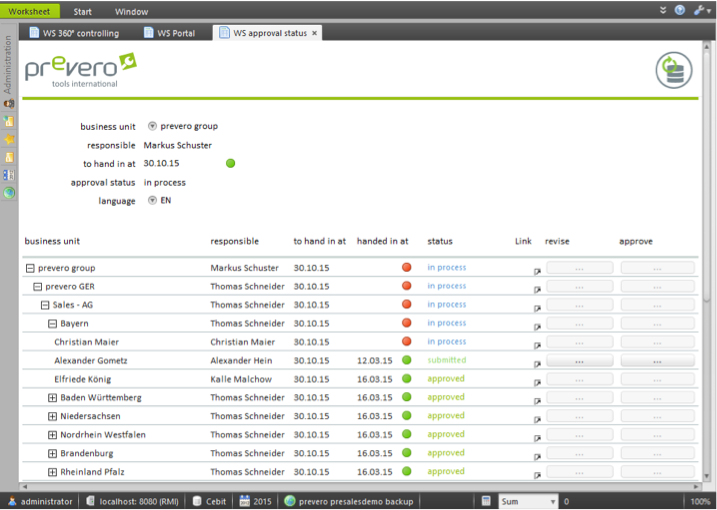This screenshot has width=717, height=510.
Task: Click the submitted status text
Action: tap(447, 360)
